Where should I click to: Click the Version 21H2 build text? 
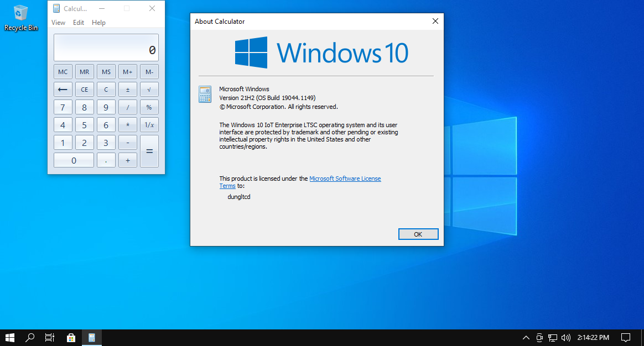coord(267,98)
